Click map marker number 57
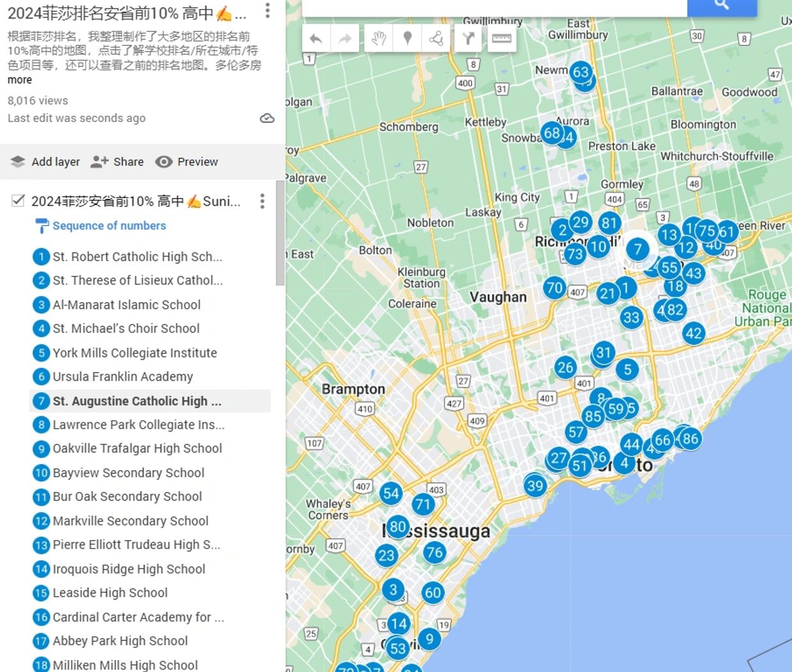Screen dimensions: 792x672 (576, 432)
